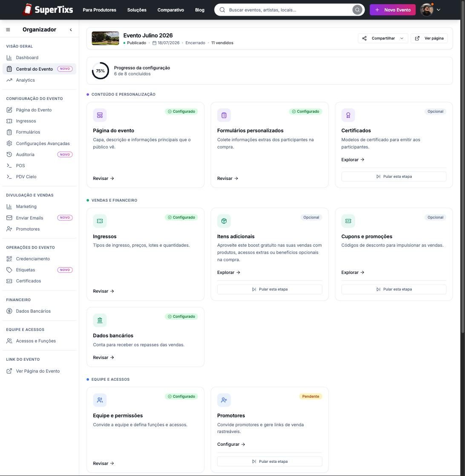Click the Certificados card award icon

click(348, 115)
